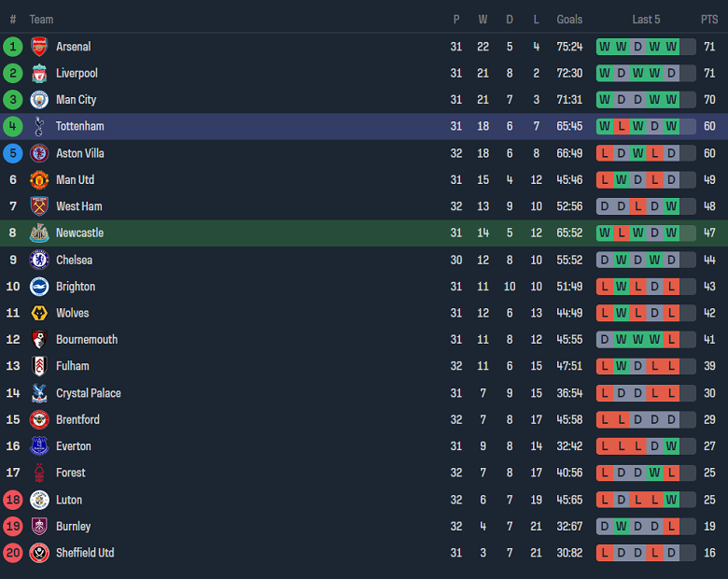Click the green position 1 badge
This screenshot has height=579, width=728.
click(x=13, y=47)
